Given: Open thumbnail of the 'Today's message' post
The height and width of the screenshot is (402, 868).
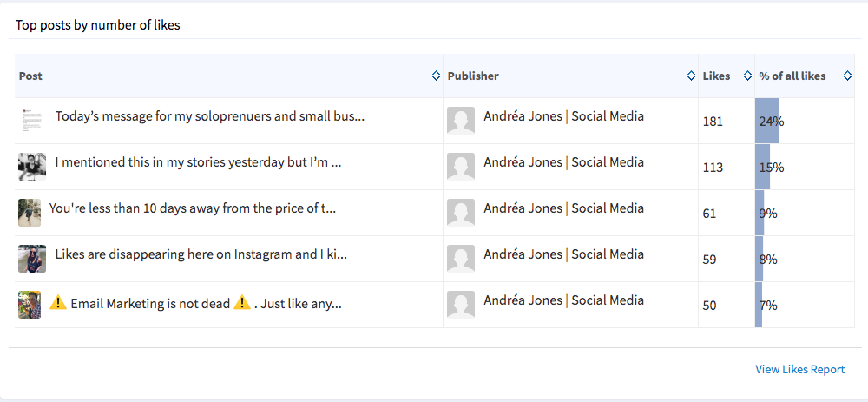Looking at the screenshot, I should [x=31, y=121].
